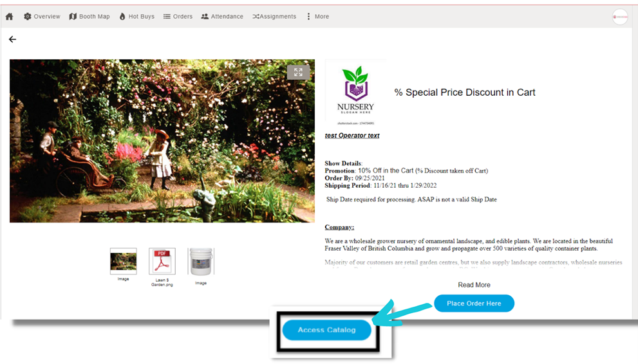Open the Assignments page
638x364 pixels.
coord(274,16)
